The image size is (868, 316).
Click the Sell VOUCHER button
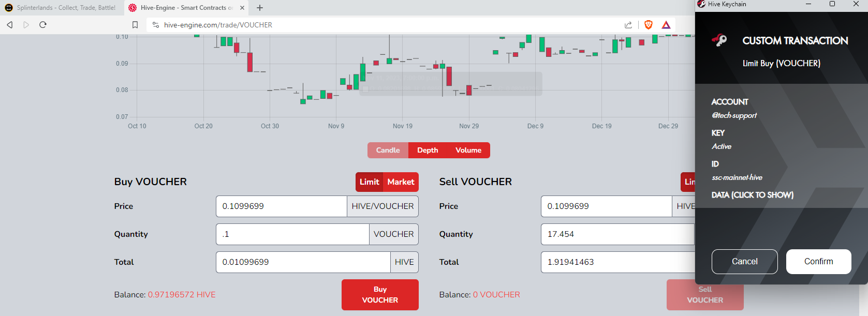tap(705, 295)
